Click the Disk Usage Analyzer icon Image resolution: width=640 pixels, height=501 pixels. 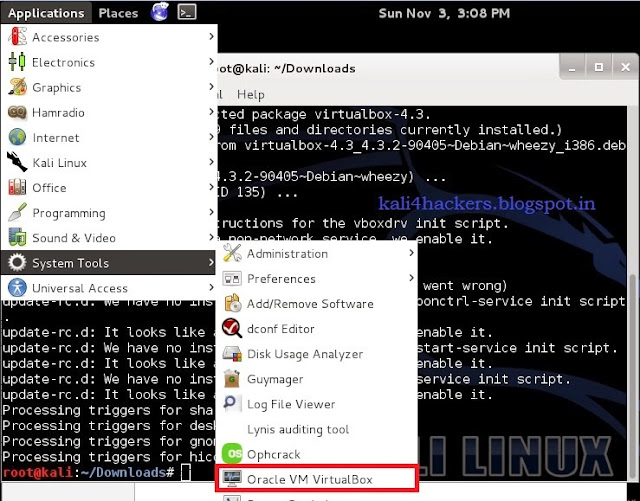pos(232,354)
